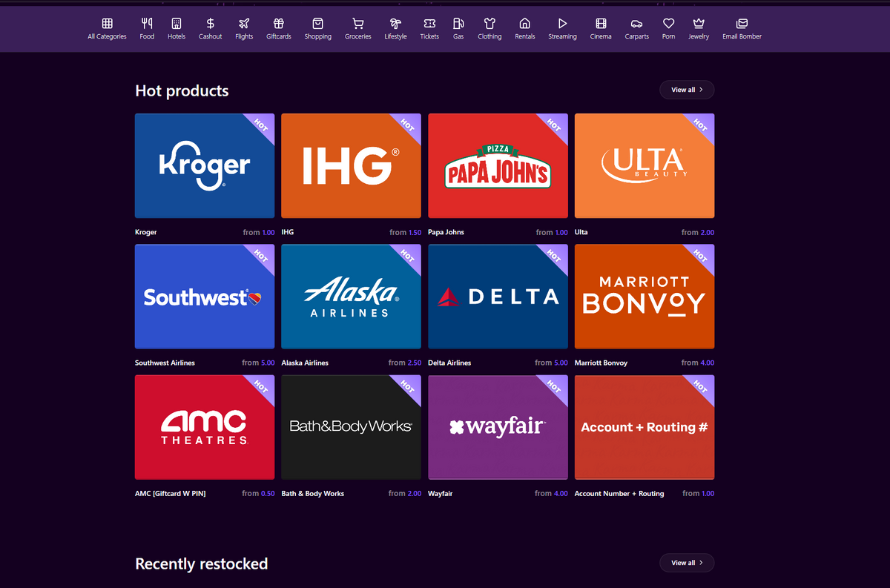Click the Southwest Airlines product name
Screen dimensions: 890x588
tap(165, 363)
